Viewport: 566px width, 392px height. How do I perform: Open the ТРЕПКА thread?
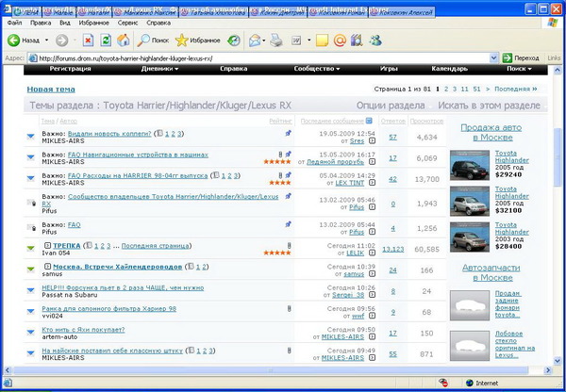(x=67, y=246)
